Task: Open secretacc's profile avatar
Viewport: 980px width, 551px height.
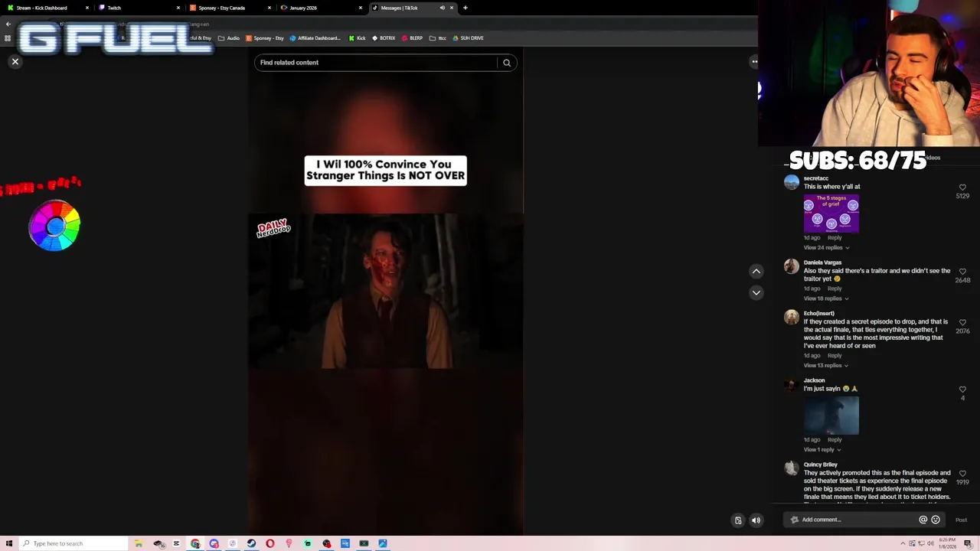Action: (x=792, y=182)
